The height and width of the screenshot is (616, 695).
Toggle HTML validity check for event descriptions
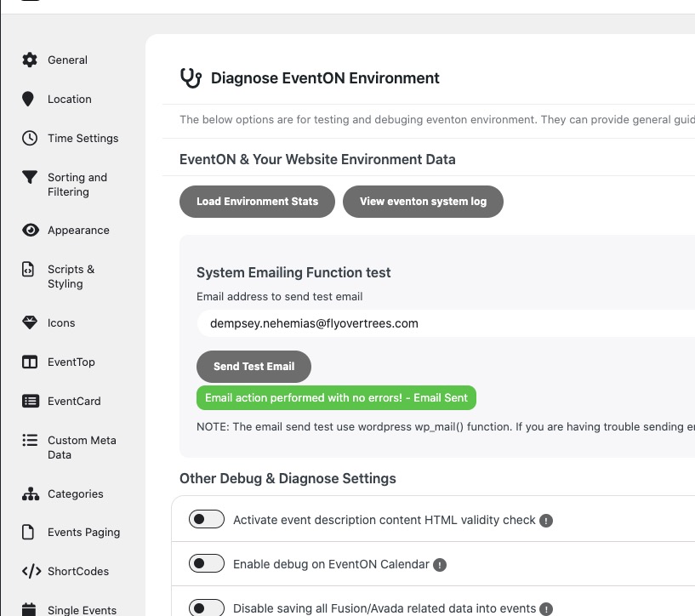coord(207,519)
